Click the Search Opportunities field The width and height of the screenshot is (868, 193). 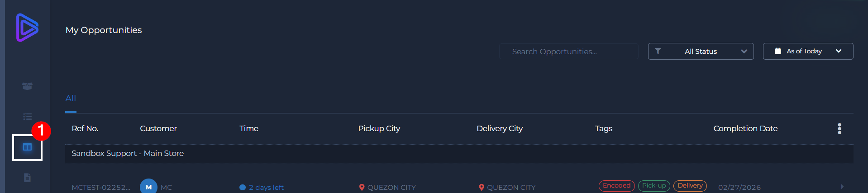[568, 52]
